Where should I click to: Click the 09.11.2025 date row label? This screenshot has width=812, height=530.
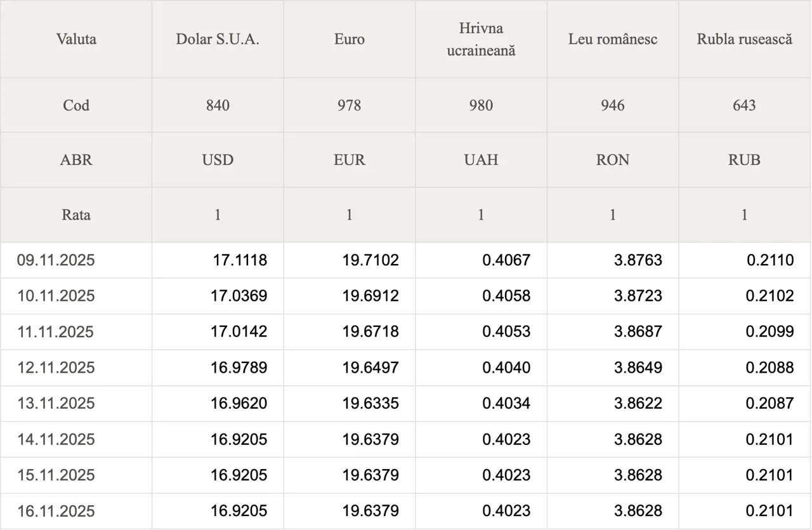pyautogui.click(x=56, y=260)
